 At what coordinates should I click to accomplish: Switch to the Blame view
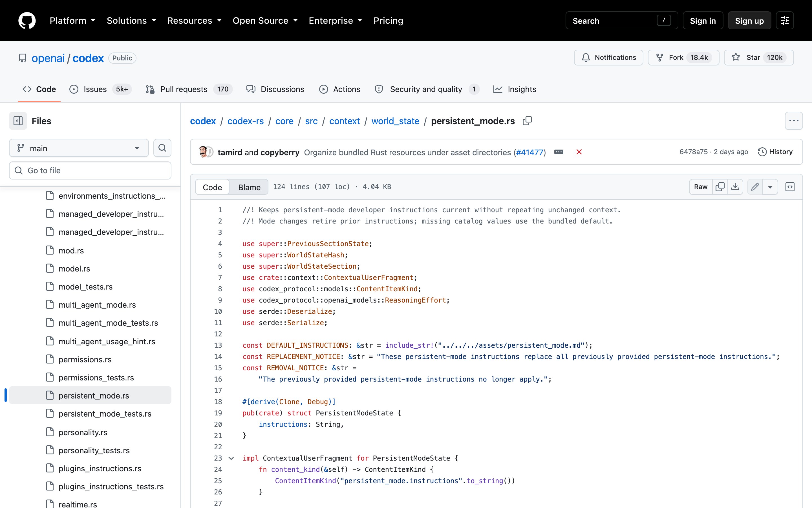coord(249,187)
